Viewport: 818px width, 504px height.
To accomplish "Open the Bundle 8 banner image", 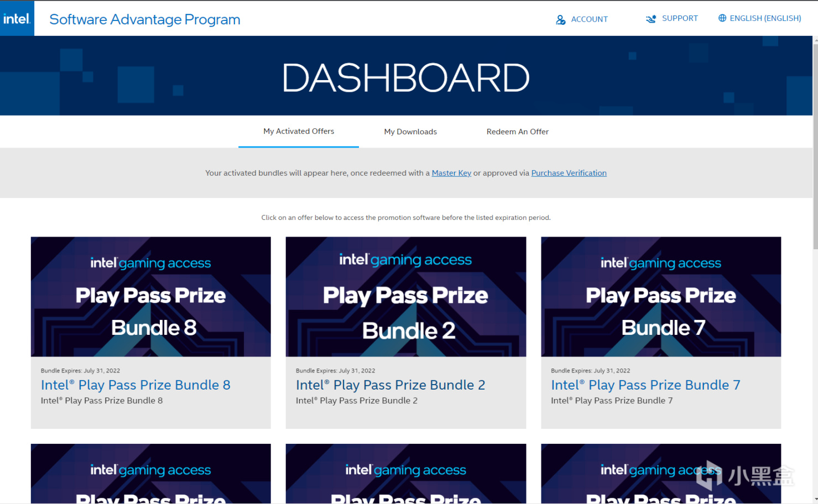I will [x=151, y=297].
